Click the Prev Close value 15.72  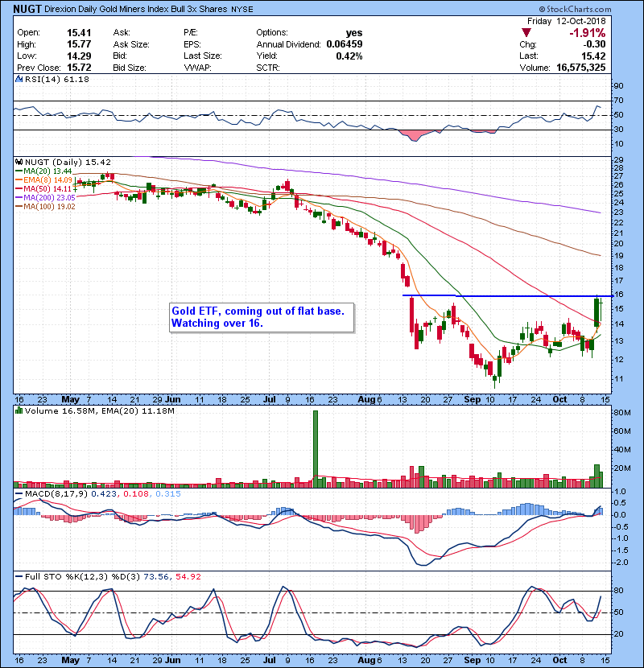tap(79, 68)
